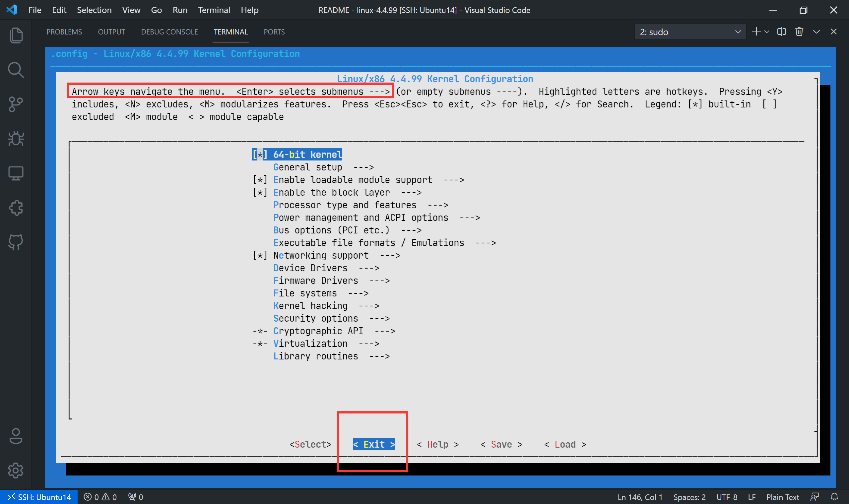849x504 pixels.
Task: Switch to the OUTPUT tab
Action: (x=111, y=31)
